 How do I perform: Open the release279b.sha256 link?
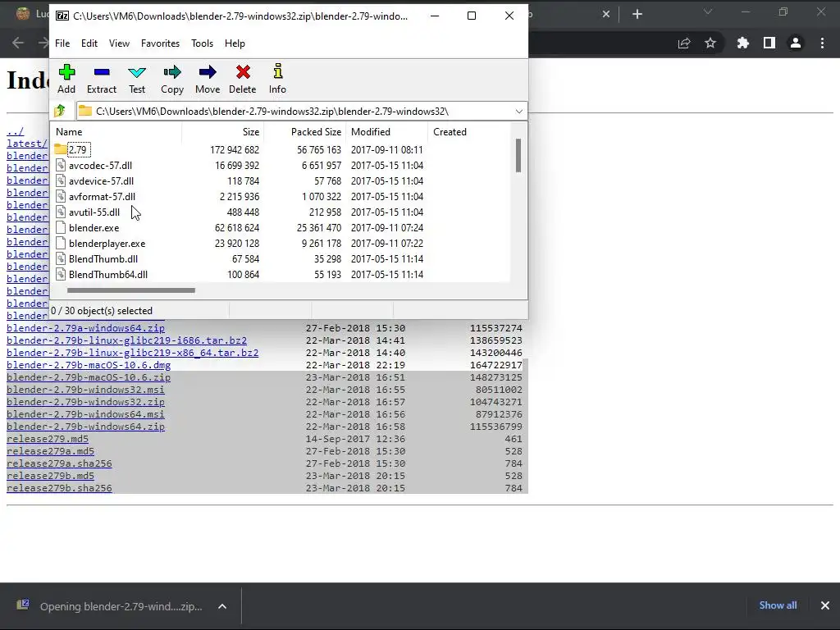[x=59, y=488]
